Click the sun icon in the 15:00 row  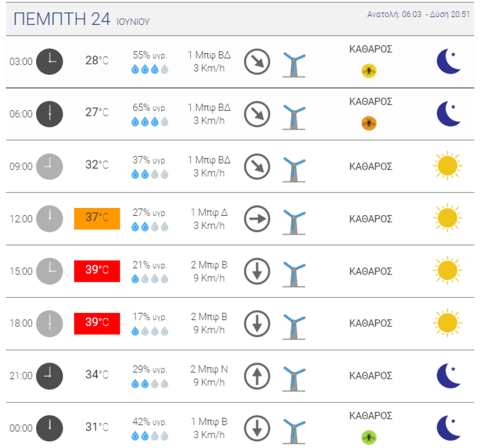coord(447,271)
